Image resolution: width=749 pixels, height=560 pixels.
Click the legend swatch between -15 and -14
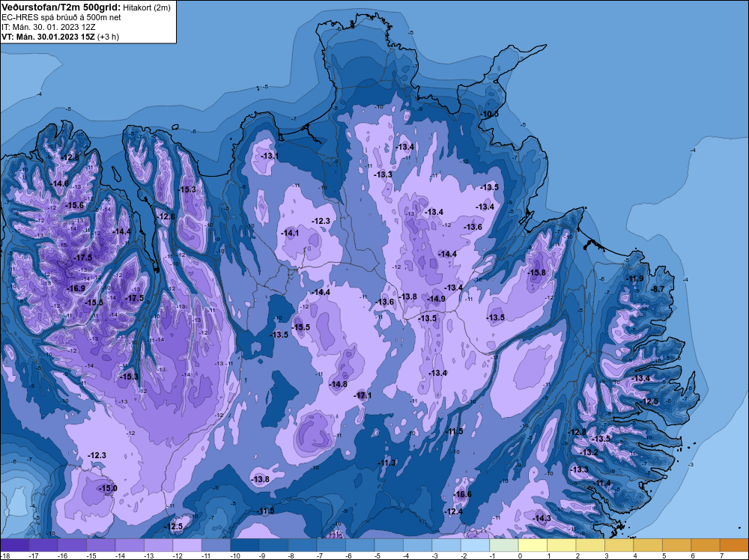pyautogui.click(x=101, y=545)
